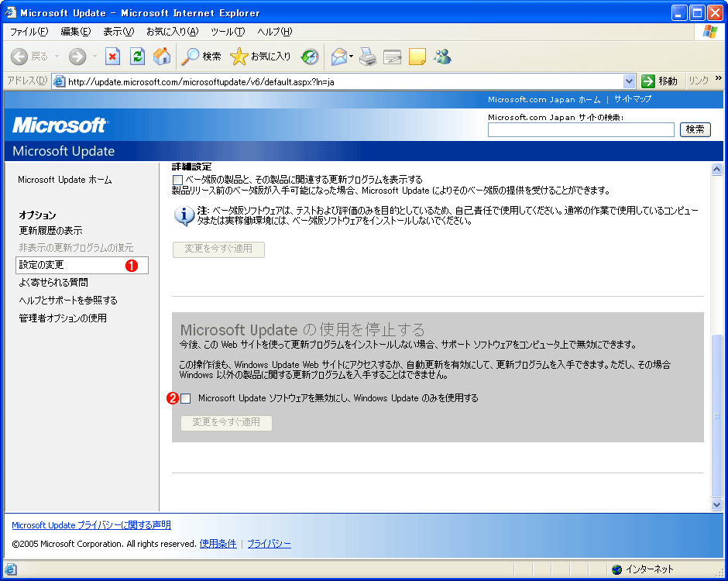
Task: Open the ヘルプ(H) menu
Action: (x=274, y=32)
